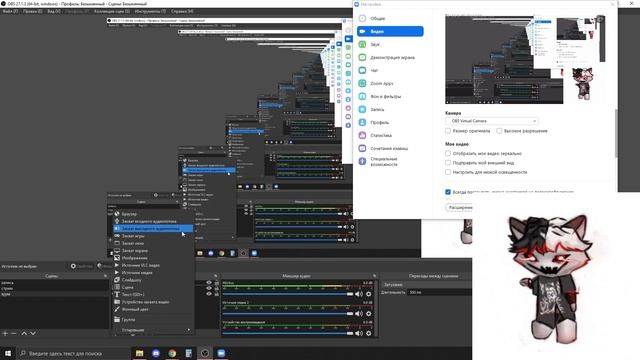
Task: Click the OBS Studio icon on Windows taskbar
Action: [x=205, y=353]
